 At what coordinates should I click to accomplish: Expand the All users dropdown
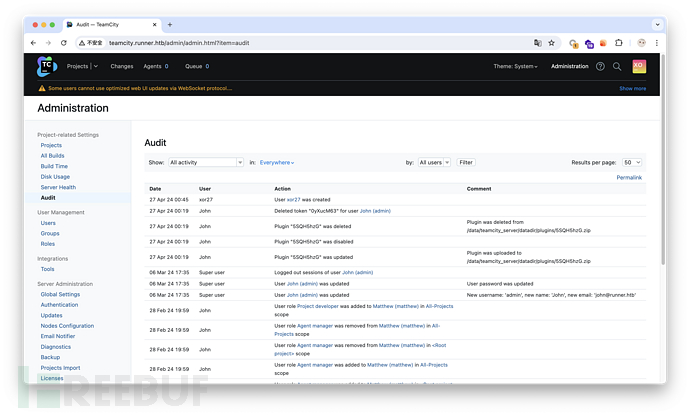(x=434, y=162)
